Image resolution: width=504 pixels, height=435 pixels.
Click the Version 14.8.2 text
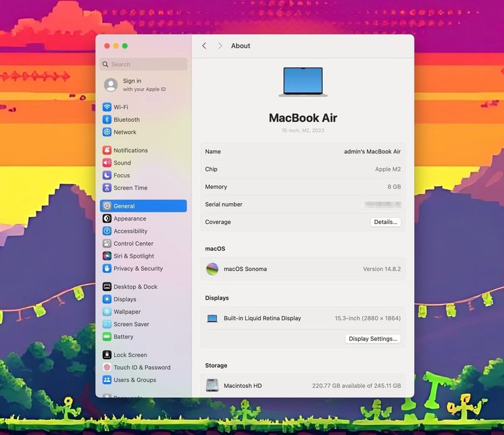[382, 269]
